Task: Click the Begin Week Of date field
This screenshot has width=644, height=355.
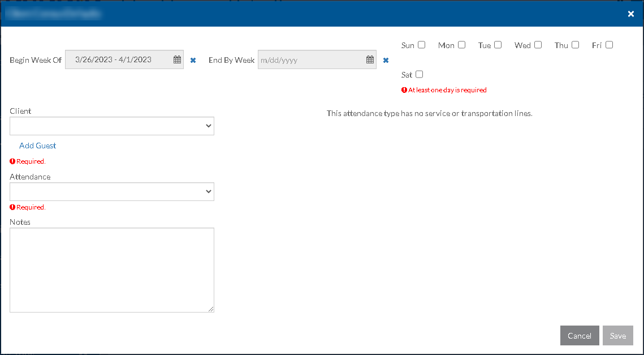Action: (119, 59)
